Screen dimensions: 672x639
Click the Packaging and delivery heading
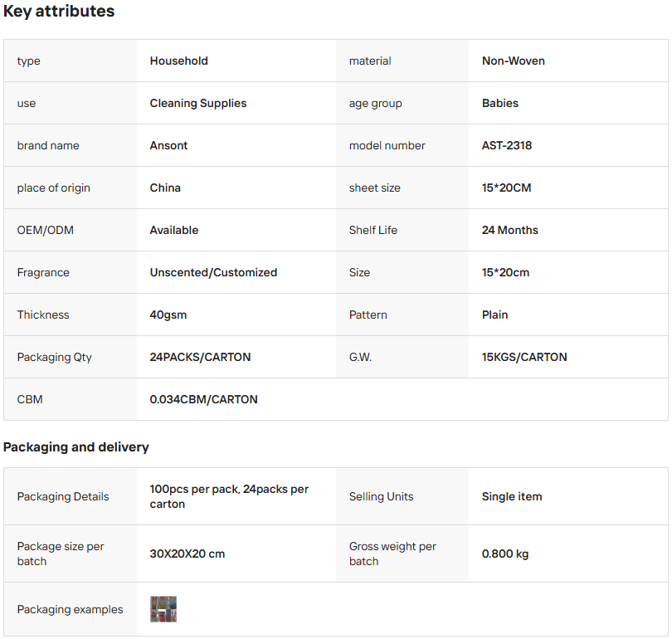pos(76,447)
